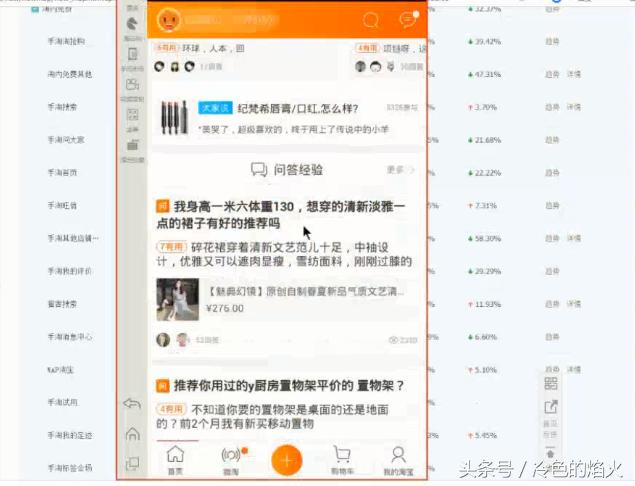This screenshot has height=486, width=635.
Task: Select the 手淘搜索 row
Action: [62, 107]
